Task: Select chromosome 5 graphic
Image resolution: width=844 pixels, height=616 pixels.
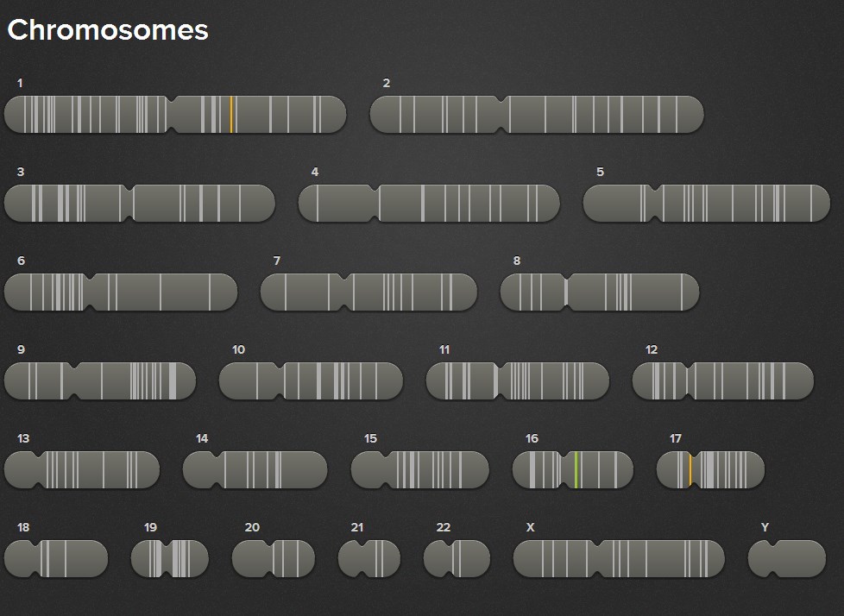Action: [706, 204]
